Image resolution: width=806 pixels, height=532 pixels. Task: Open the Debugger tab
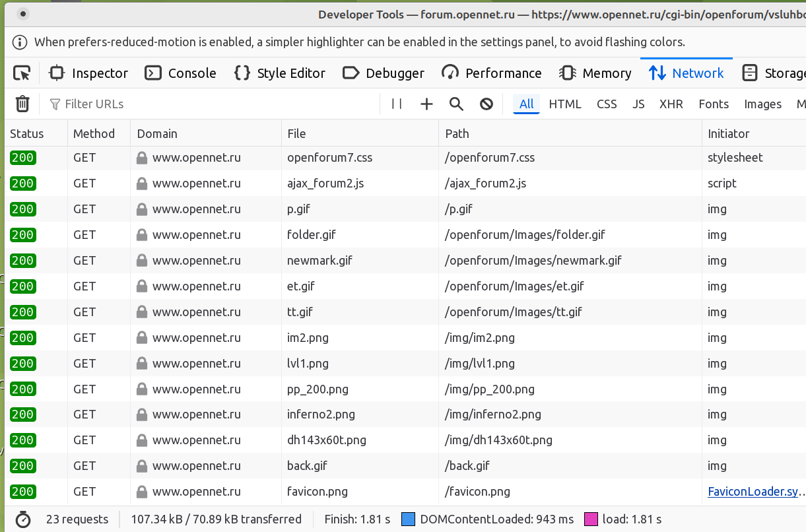(x=384, y=73)
